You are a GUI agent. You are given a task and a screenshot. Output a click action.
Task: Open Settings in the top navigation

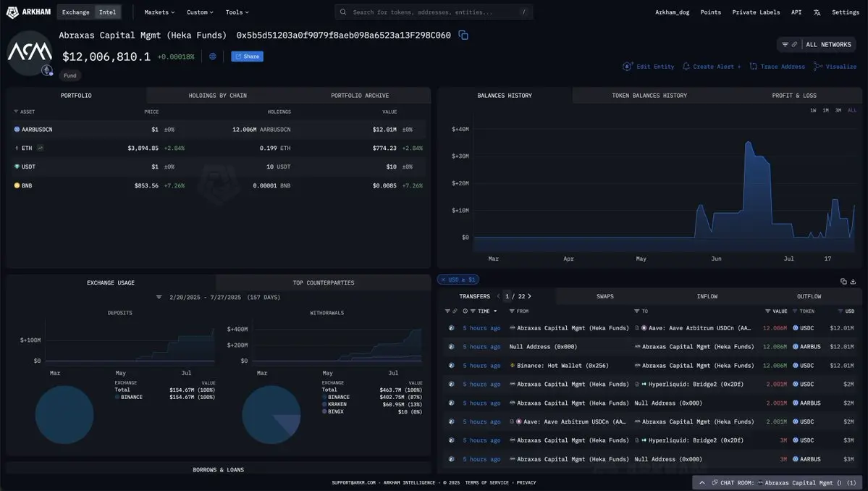(846, 12)
